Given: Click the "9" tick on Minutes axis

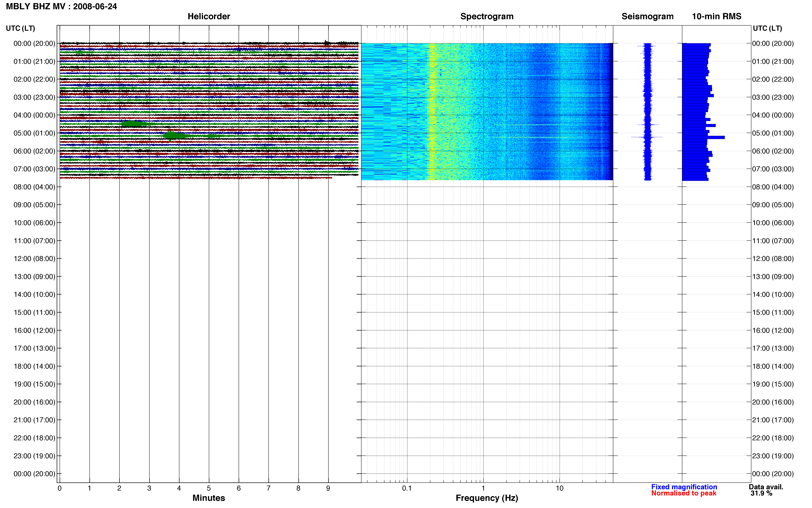Looking at the screenshot, I should [x=328, y=488].
